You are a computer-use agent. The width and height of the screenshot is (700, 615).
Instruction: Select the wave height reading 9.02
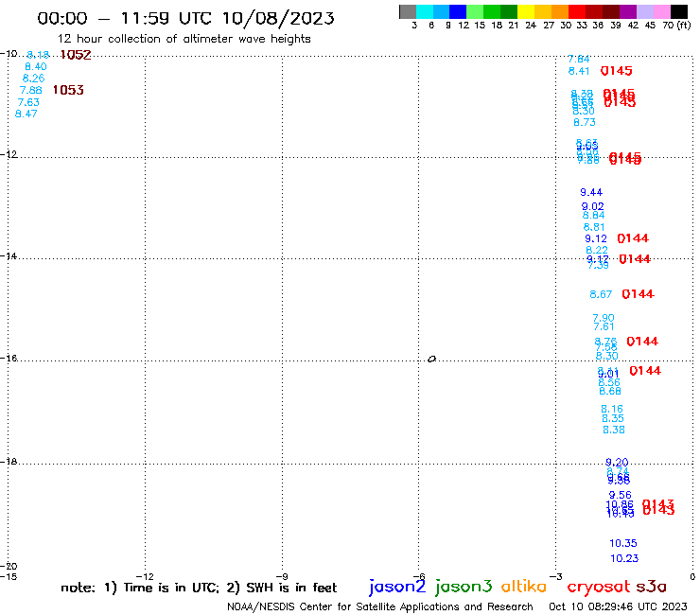click(x=592, y=206)
